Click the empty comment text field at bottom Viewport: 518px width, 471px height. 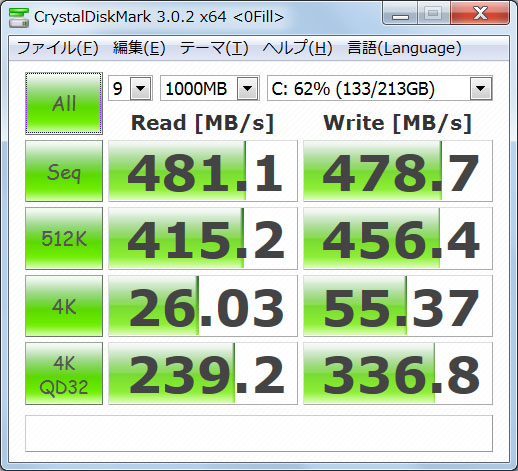pyautogui.click(x=259, y=433)
